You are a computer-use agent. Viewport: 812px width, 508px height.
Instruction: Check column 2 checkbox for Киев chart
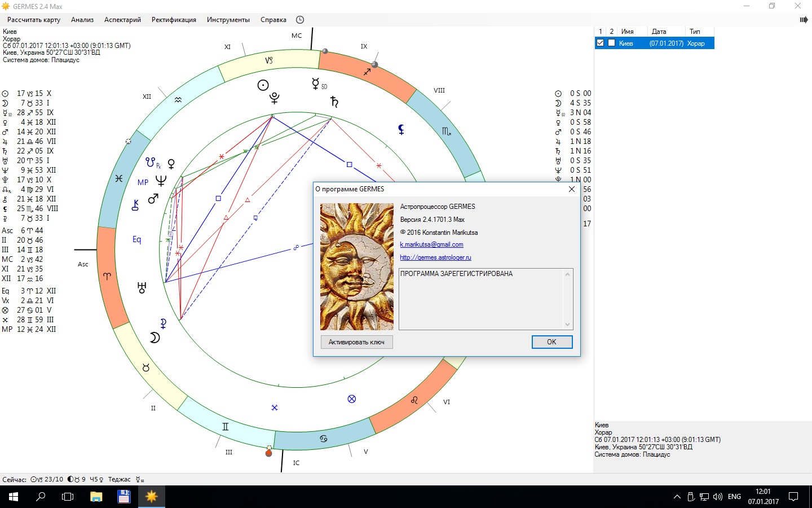[611, 43]
